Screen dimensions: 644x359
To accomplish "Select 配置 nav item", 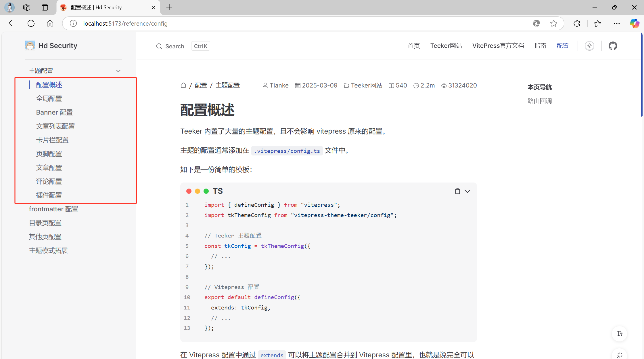I will 563,46.
